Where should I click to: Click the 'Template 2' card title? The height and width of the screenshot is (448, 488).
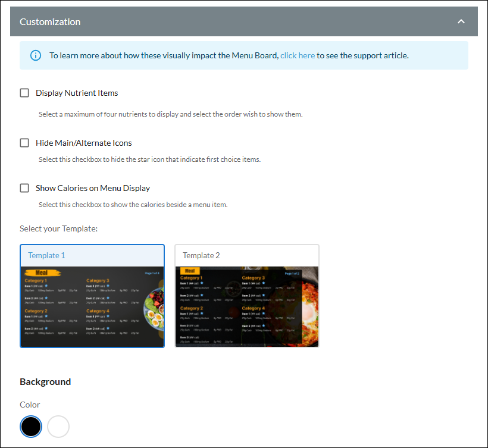[x=201, y=255]
